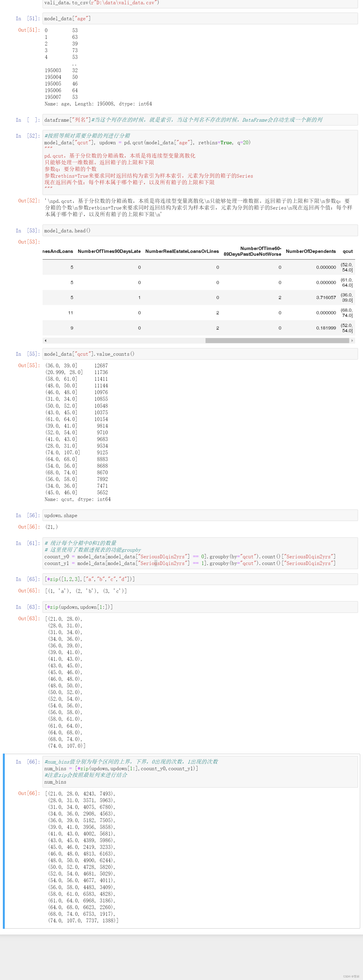Click the vali_data.to_csv code cell at top

click(x=200, y=3)
